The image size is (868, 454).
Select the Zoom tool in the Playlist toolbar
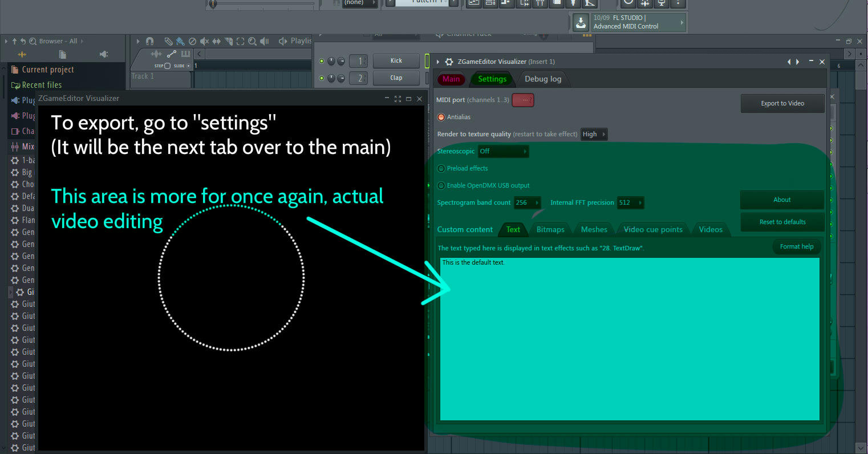tap(253, 41)
